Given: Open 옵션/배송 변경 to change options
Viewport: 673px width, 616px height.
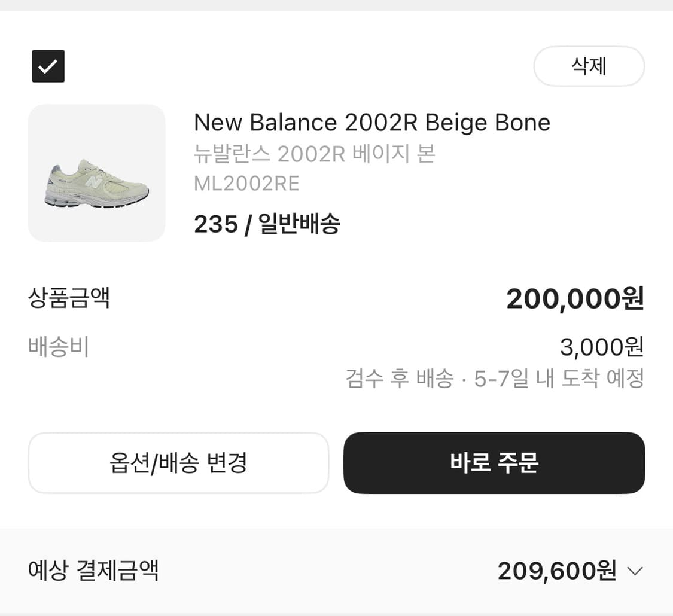Looking at the screenshot, I should tap(178, 463).
